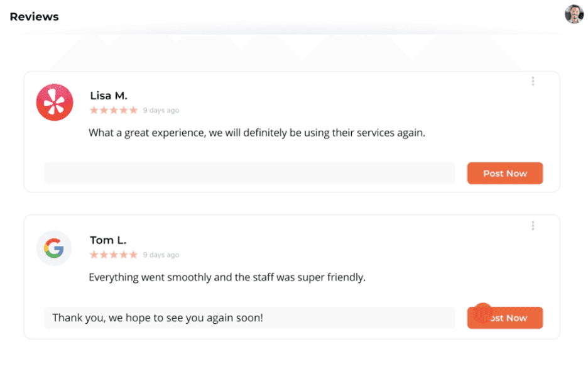Click the reply field containing 'Thank you' message
The image size is (588, 381).
[249, 317]
